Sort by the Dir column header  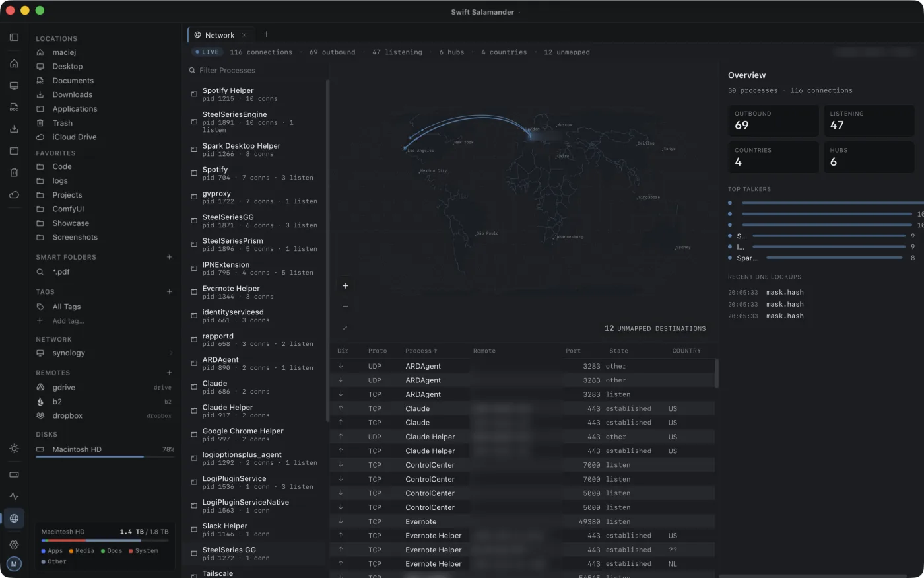(343, 351)
